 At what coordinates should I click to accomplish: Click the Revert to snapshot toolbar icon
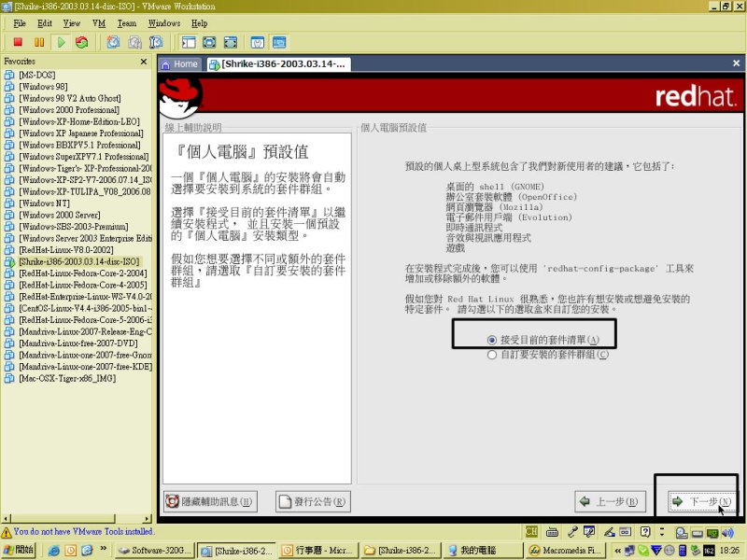(x=134, y=42)
